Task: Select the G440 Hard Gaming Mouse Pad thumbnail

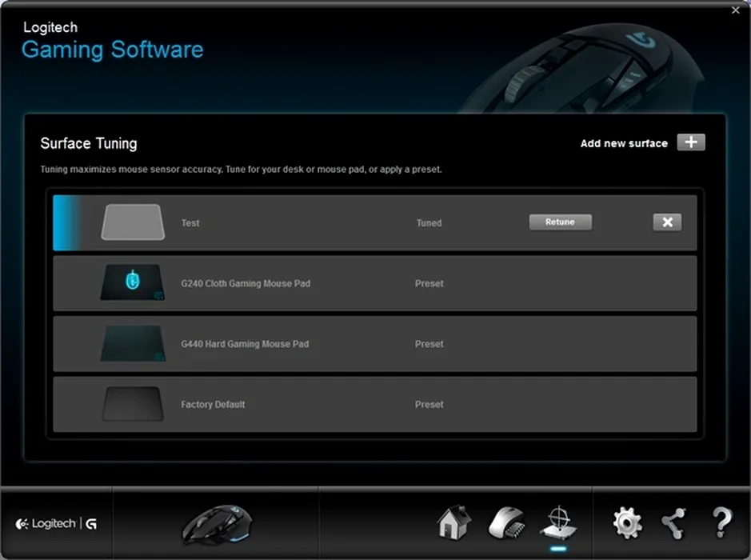Action: click(x=133, y=343)
